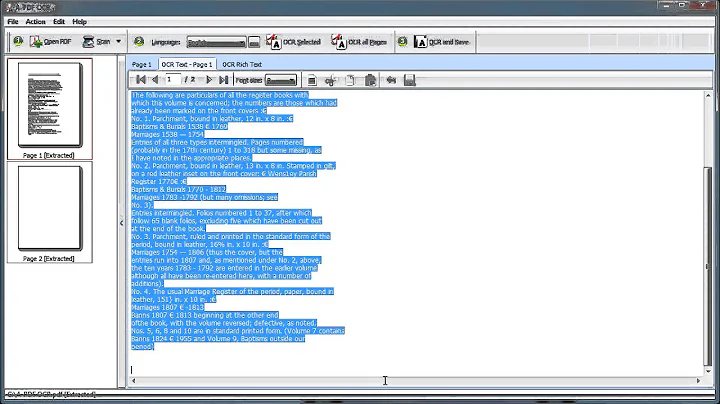Collapse the thumbnail panel with splitter arrow
The image size is (720, 404).
coord(122,223)
